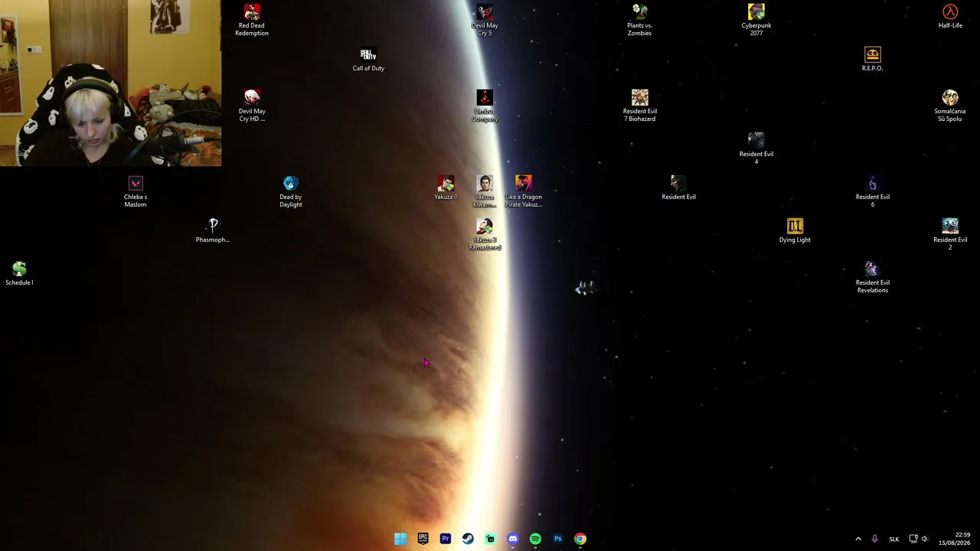Select the Cyberpunk 2077 desktop icon

[756, 20]
